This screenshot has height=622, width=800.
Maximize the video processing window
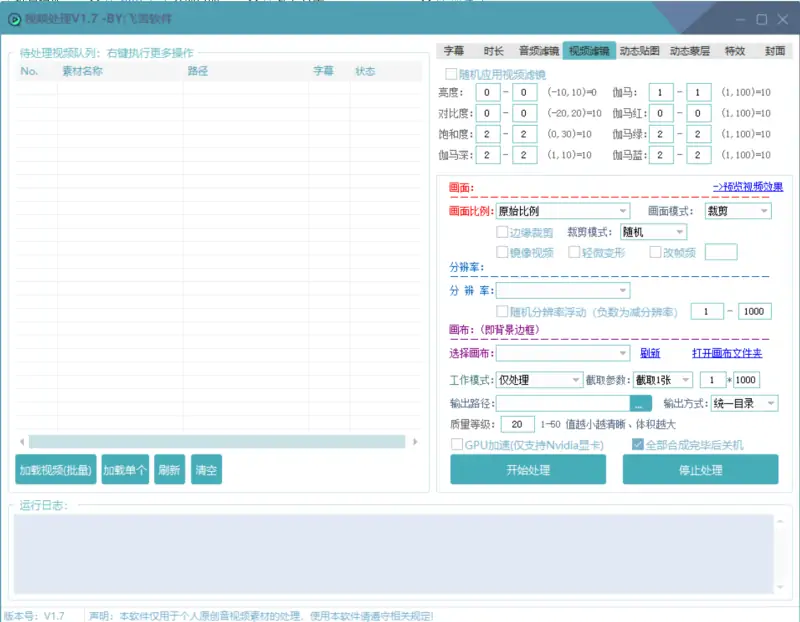(x=762, y=19)
